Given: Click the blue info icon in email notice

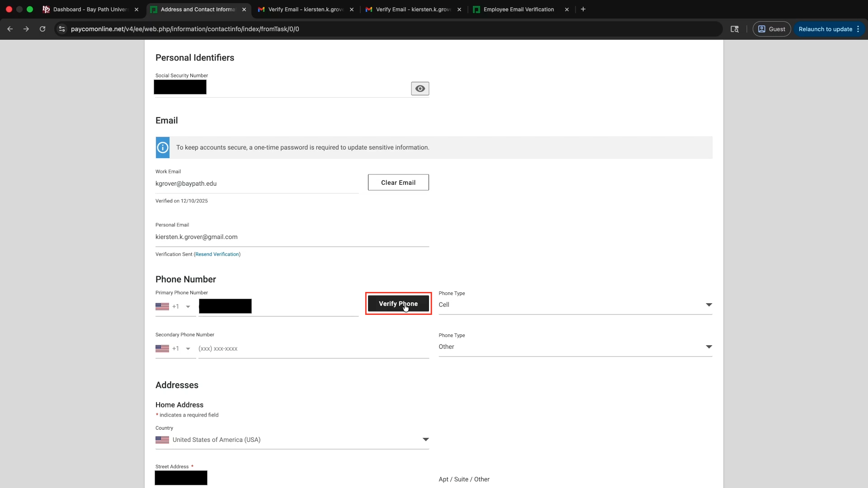Looking at the screenshot, I should coord(163,148).
